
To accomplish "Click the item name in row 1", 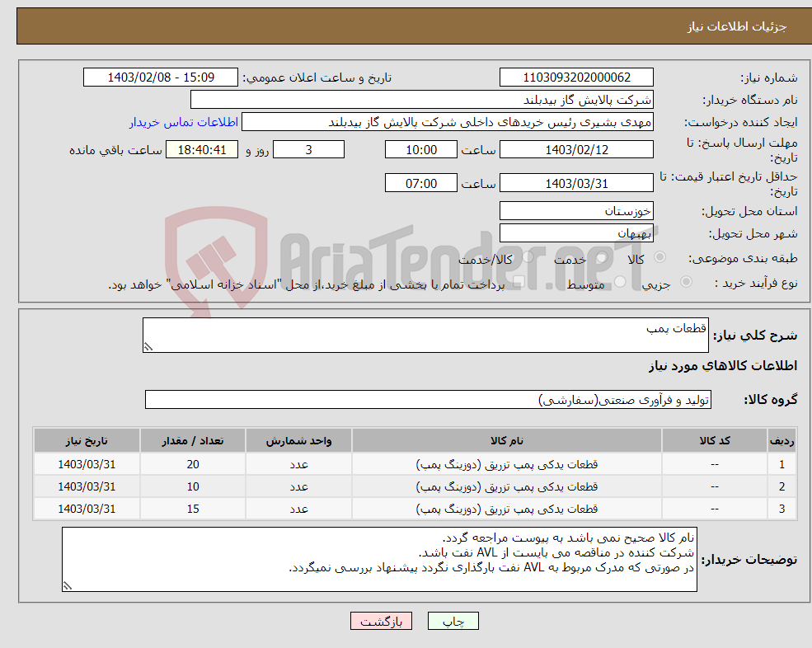I will [507, 464].
